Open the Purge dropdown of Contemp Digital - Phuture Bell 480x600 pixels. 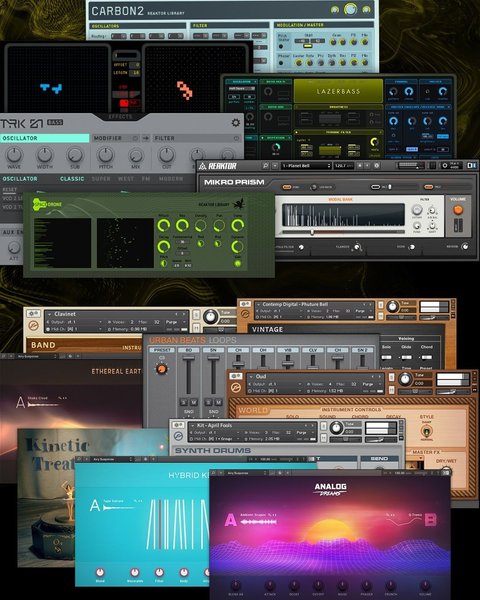pyautogui.click(x=362, y=311)
